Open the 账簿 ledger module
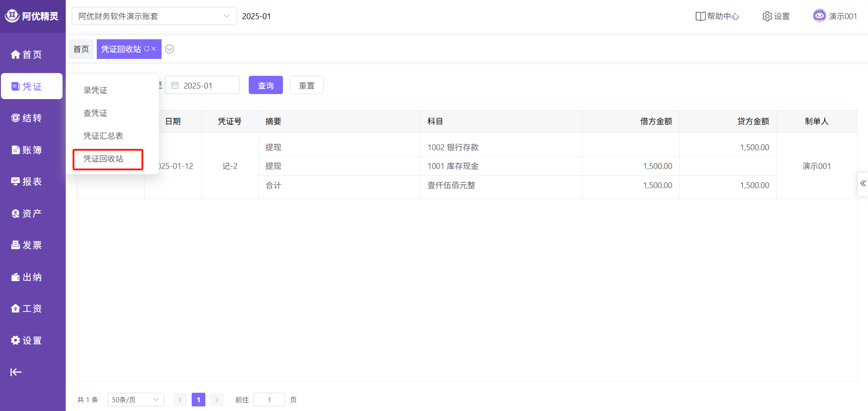The height and width of the screenshot is (411, 868). 26,150
